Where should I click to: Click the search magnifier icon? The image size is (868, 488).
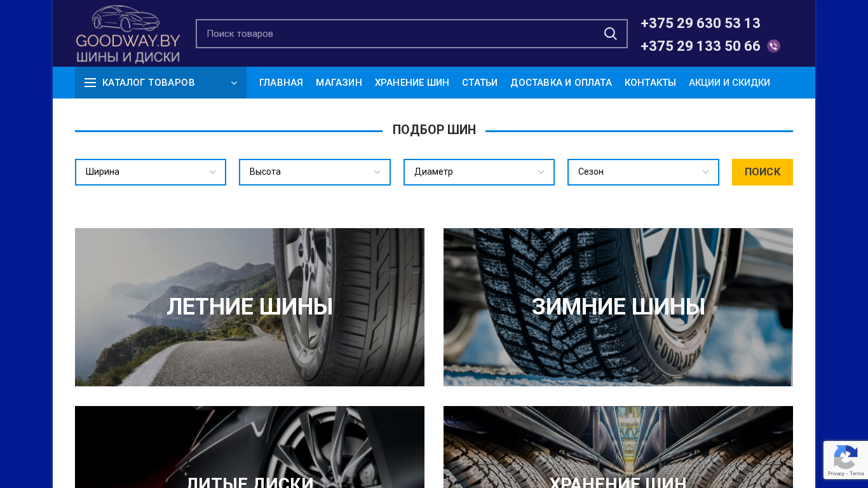pos(610,34)
